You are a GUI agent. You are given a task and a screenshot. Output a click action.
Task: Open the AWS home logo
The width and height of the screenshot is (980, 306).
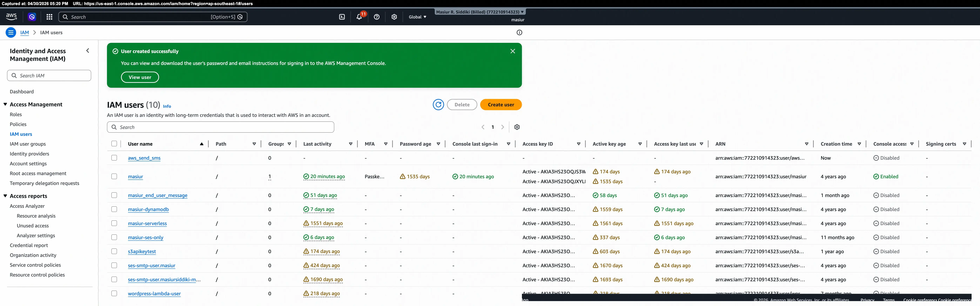[11, 17]
